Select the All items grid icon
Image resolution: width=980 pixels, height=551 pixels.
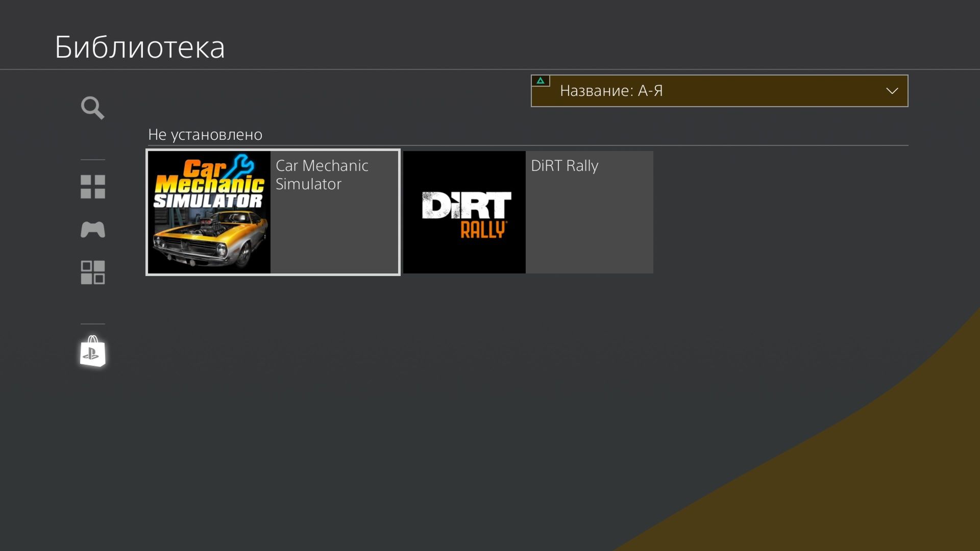coord(92,187)
